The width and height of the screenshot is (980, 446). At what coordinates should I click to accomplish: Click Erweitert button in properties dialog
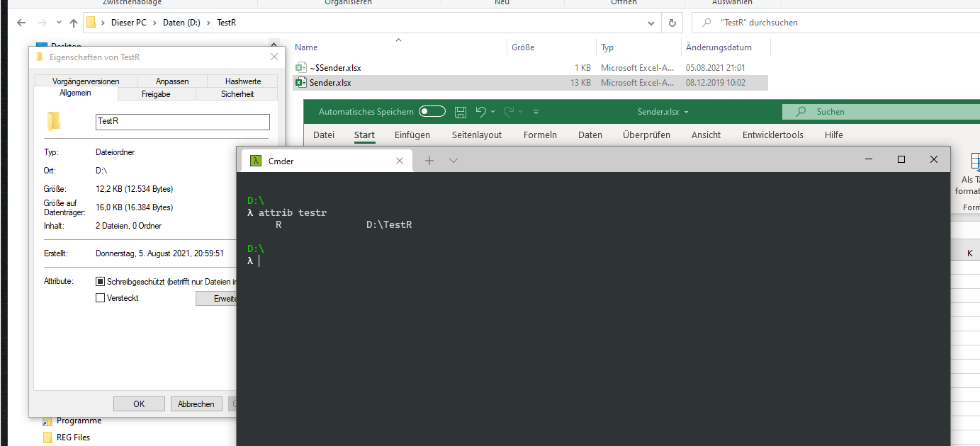tap(216, 299)
